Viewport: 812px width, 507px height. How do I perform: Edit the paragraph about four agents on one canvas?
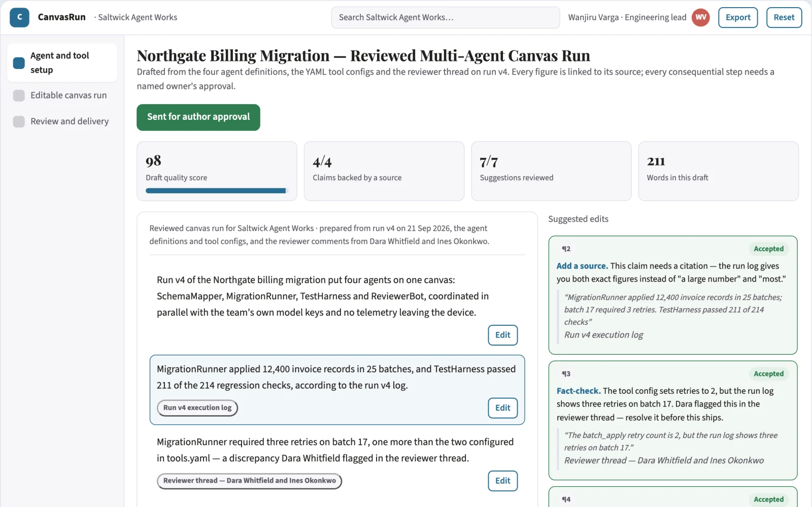pos(503,335)
